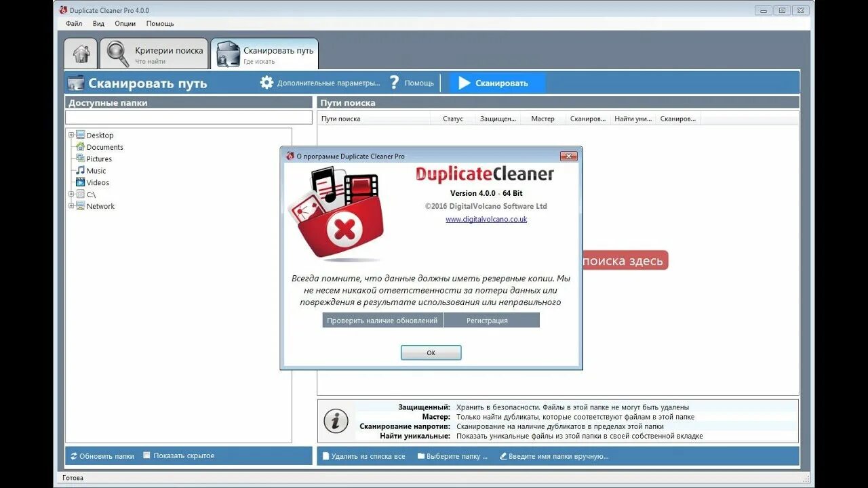Toggle the Показать скрытое checkbox

click(x=146, y=455)
